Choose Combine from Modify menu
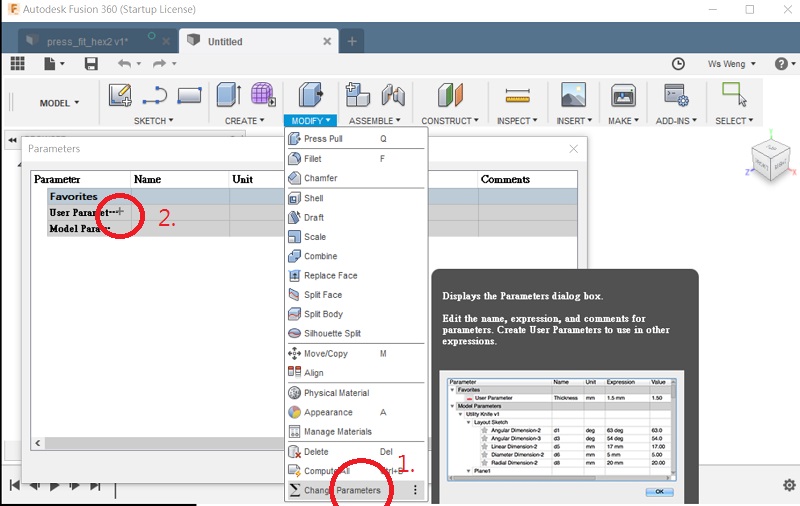This screenshot has height=506, width=800. pos(356,256)
